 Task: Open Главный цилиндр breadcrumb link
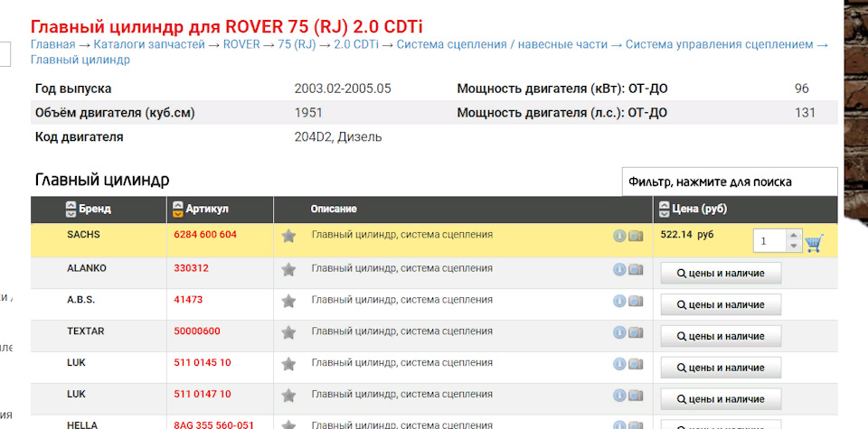(80, 60)
